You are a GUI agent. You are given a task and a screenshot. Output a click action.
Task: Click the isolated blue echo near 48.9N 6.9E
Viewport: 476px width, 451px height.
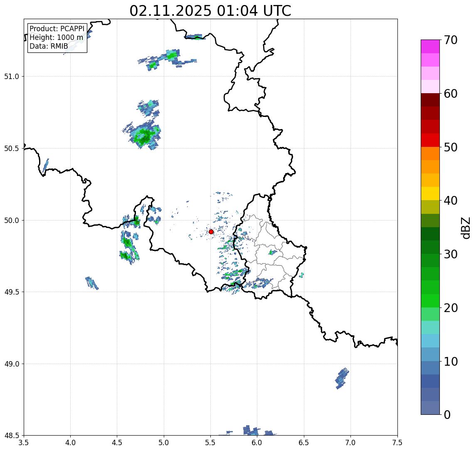coord(342,378)
